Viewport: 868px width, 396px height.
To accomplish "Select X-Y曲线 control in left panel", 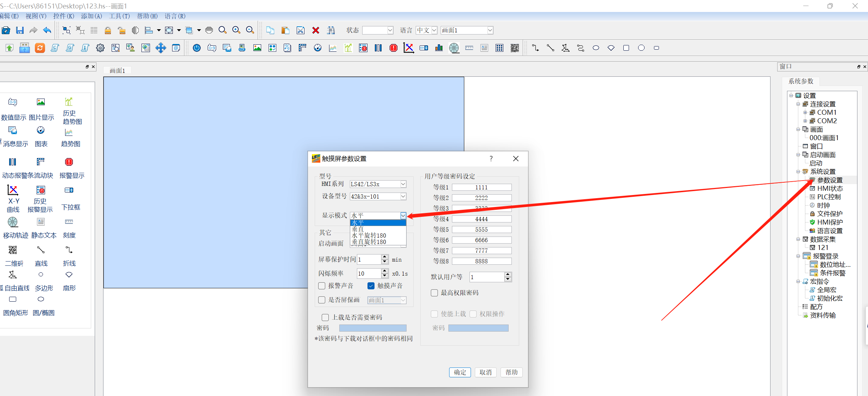I will coord(13,199).
